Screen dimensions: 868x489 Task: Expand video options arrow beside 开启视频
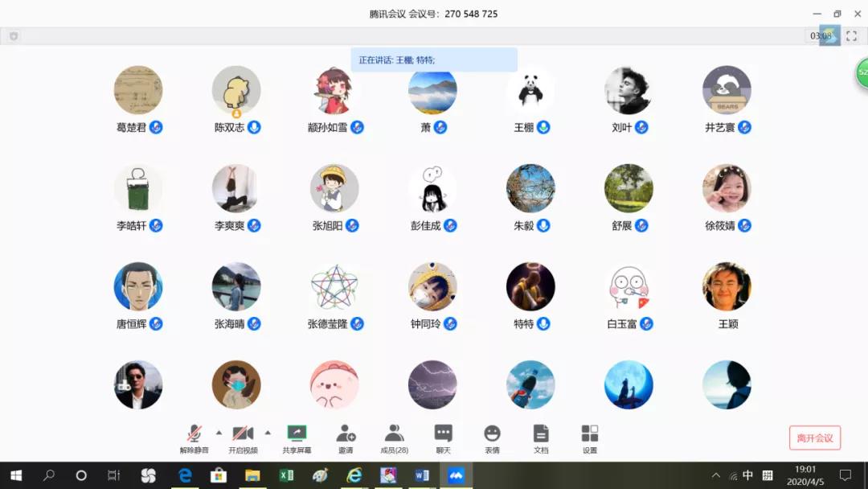point(268,433)
